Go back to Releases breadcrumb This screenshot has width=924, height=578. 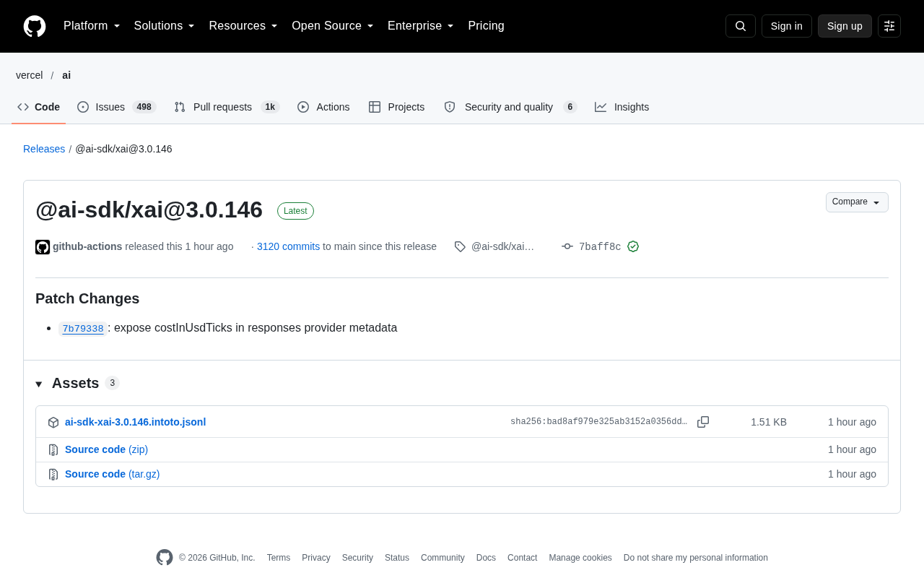point(44,149)
